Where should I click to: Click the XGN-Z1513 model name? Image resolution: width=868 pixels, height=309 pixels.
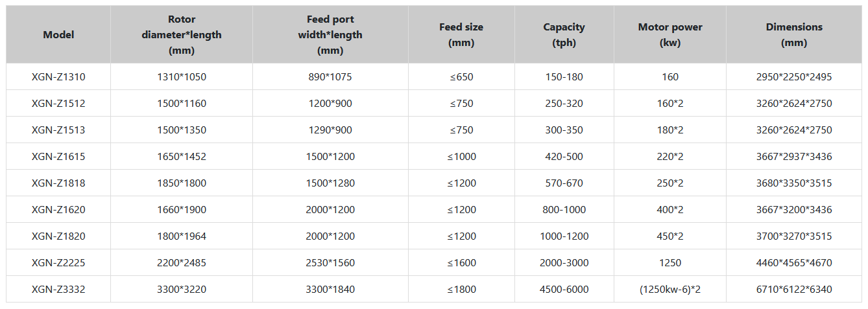58,130
